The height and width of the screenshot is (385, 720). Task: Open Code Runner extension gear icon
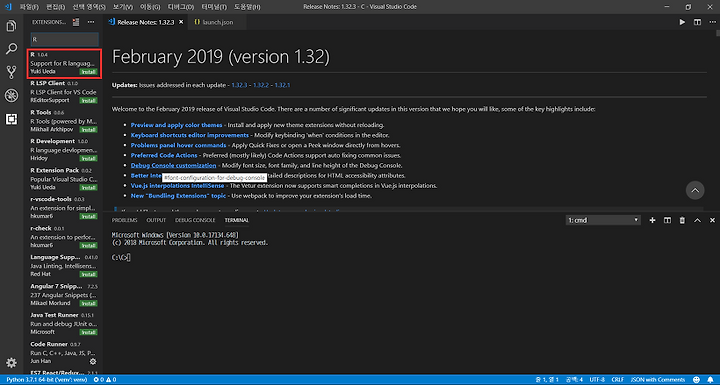93,361
